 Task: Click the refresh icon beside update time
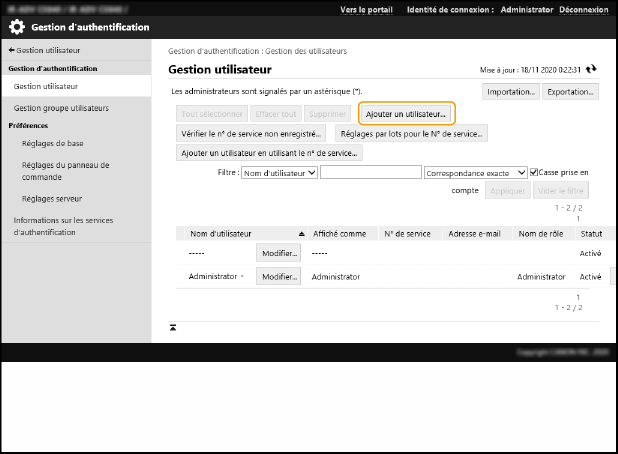592,70
